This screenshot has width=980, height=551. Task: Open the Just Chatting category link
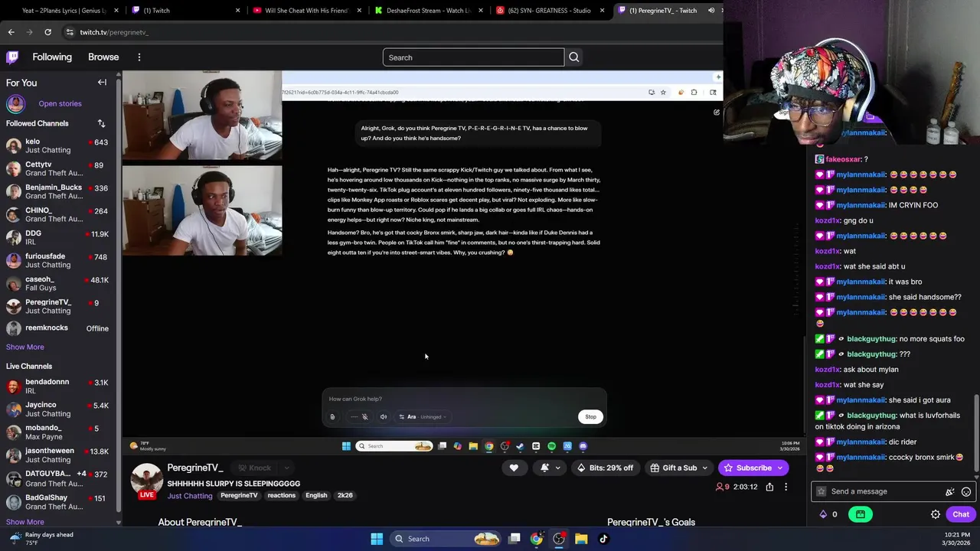(190, 496)
